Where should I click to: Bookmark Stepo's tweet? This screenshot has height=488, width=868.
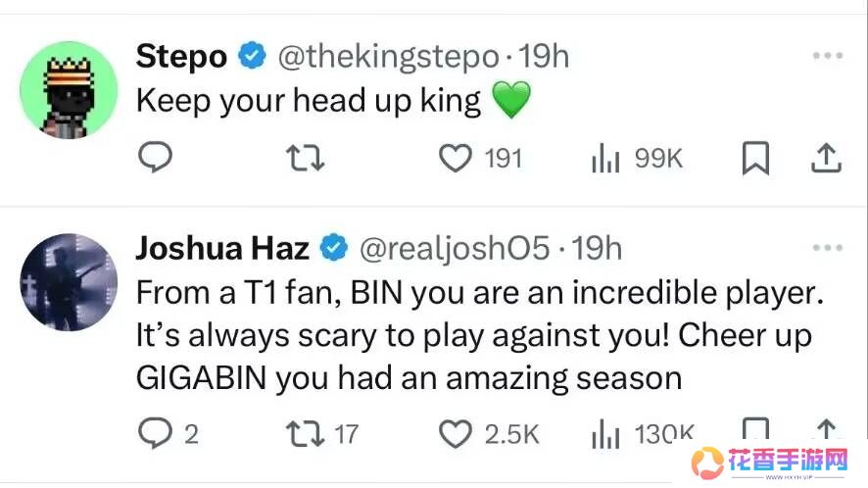pos(754,158)
